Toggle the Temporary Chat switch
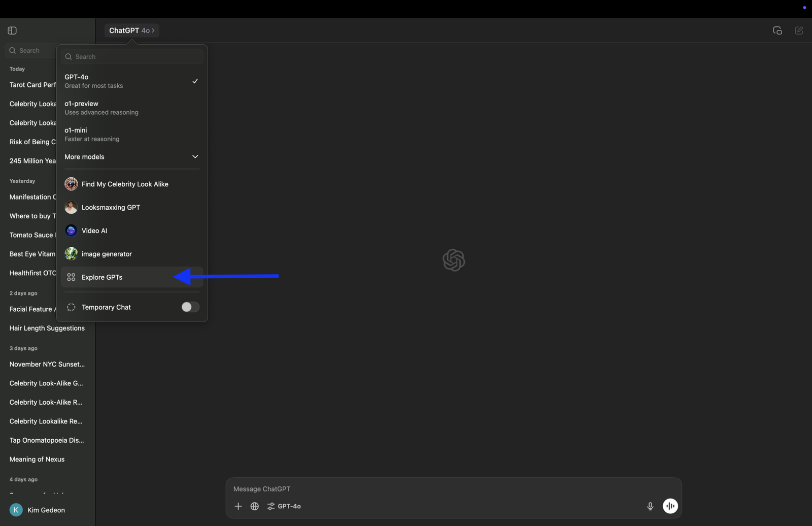Image resolution: width=812 pixels, height=526 pixels. click(190, 307)
